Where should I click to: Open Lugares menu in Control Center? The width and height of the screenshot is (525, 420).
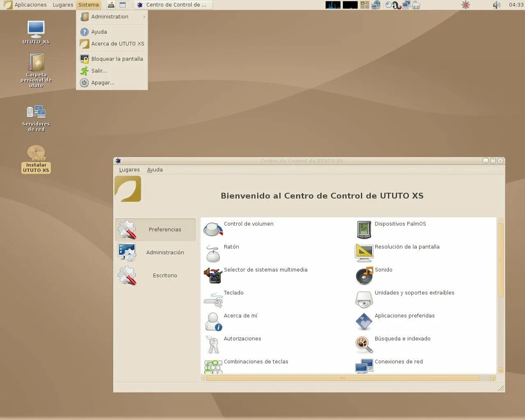pos(129,170)
